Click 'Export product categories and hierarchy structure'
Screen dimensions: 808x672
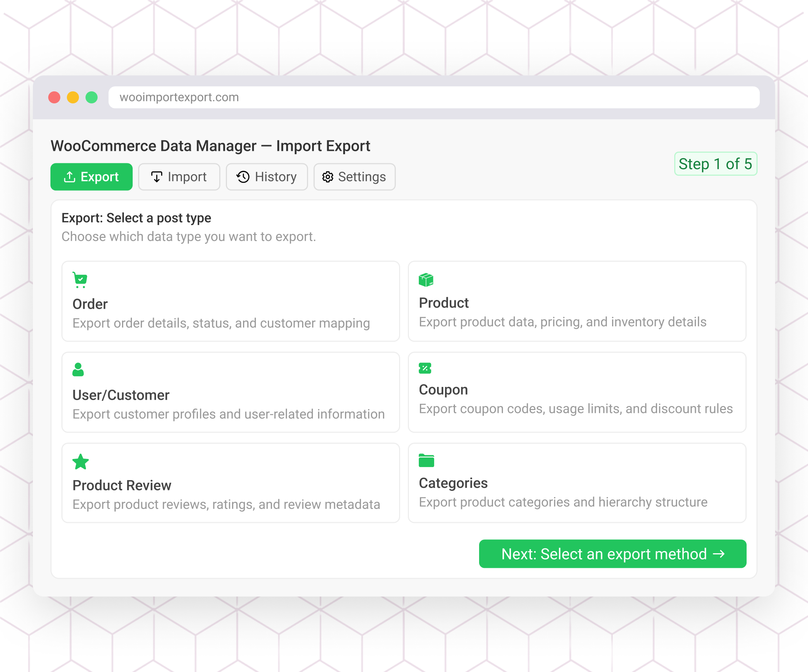[563, 502]
